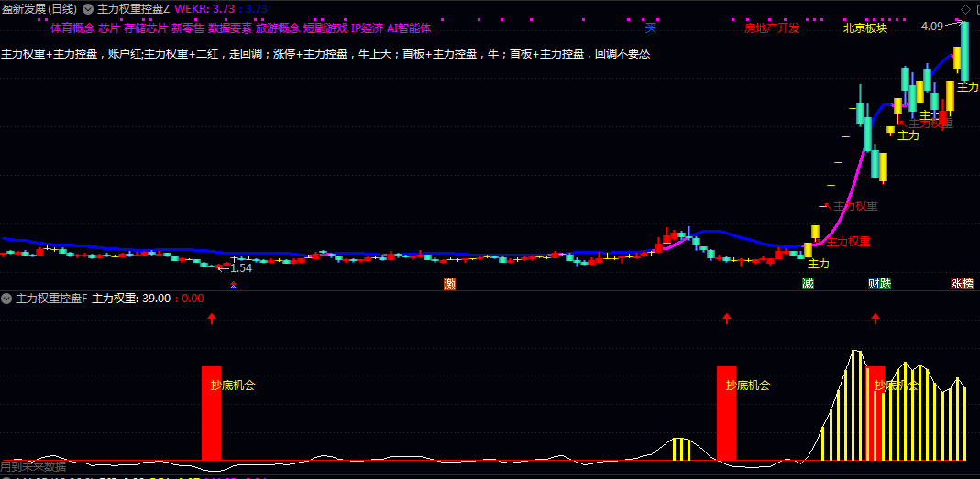Click the diamond icon above the 4.09 price

coord(965,9)
